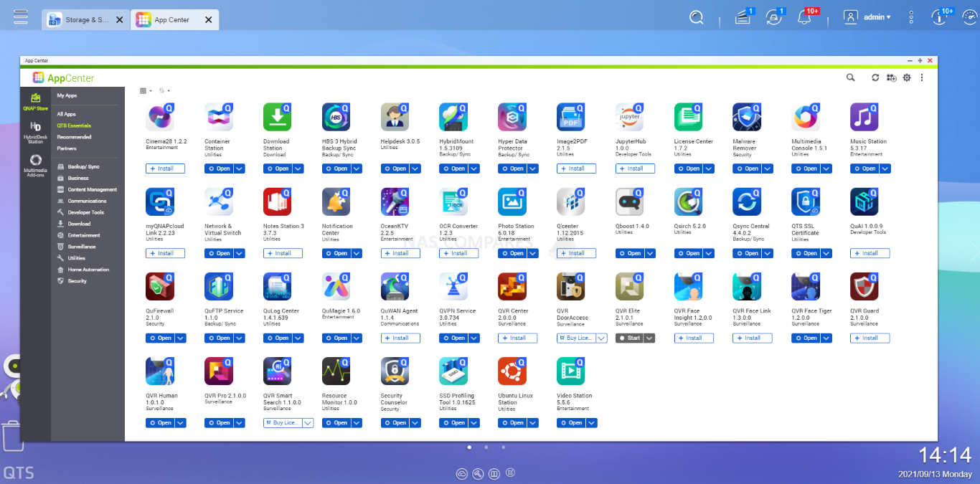This screenshot has height=484, width=980.
Task: Click the JupyterHub app icon
Action: click(x=630, y=117)
